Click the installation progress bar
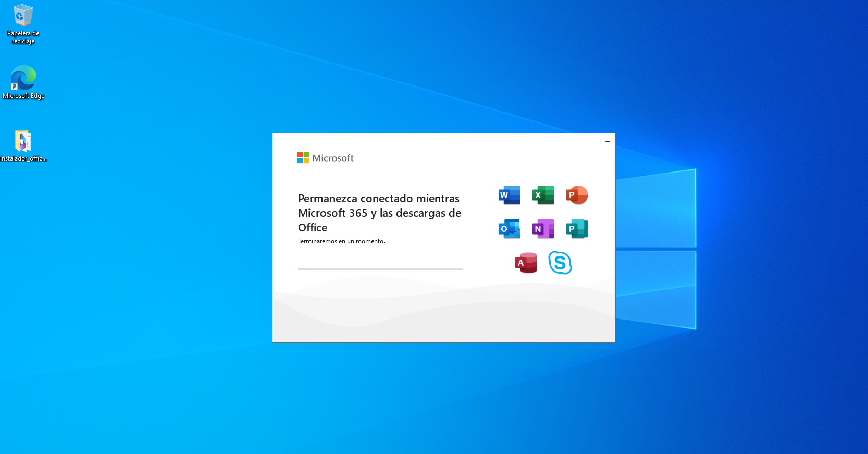Screen dimensions: 868x454 coord(380,269)
